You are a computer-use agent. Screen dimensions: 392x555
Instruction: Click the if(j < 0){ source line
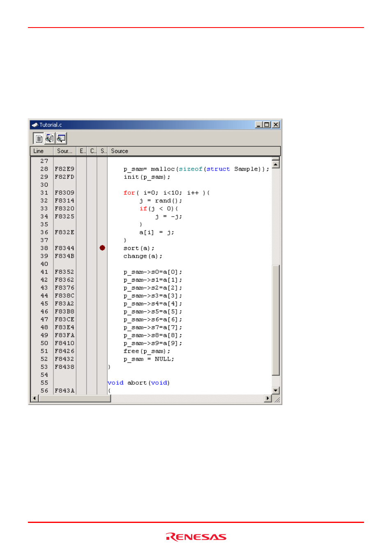point(159,208)
